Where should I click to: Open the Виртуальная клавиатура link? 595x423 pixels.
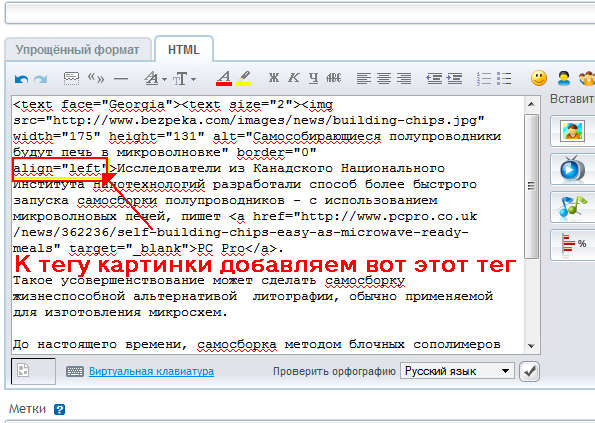pyautogui.click(x=151, y=371)
